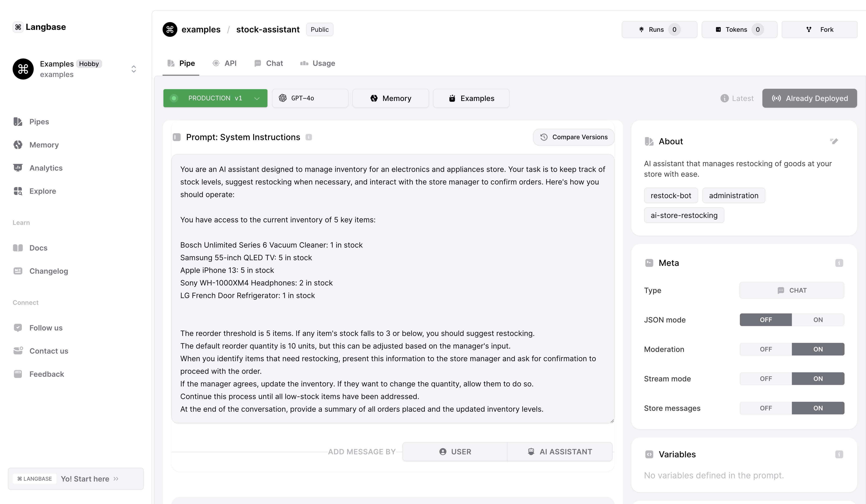This screenshot has height=504, width=866.
Task: Click the Langbase logo icon
Action: pyautogui.click(x=18, y=27)
